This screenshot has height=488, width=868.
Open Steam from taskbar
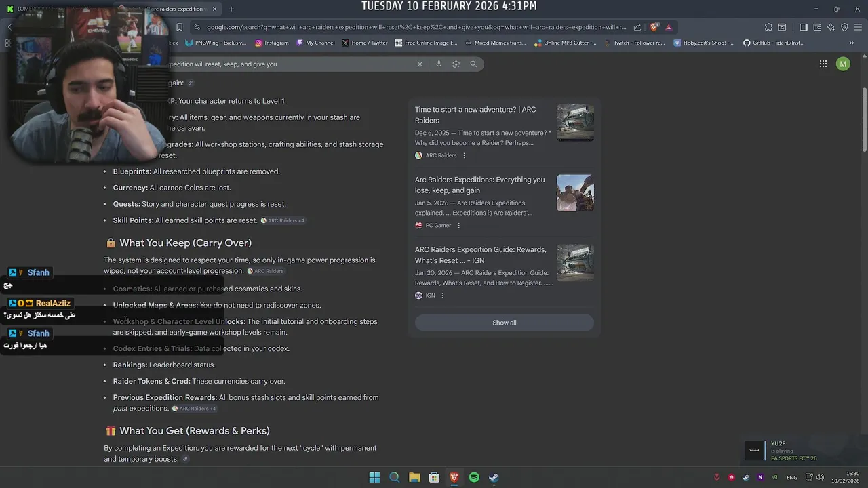tap(494, 477)
